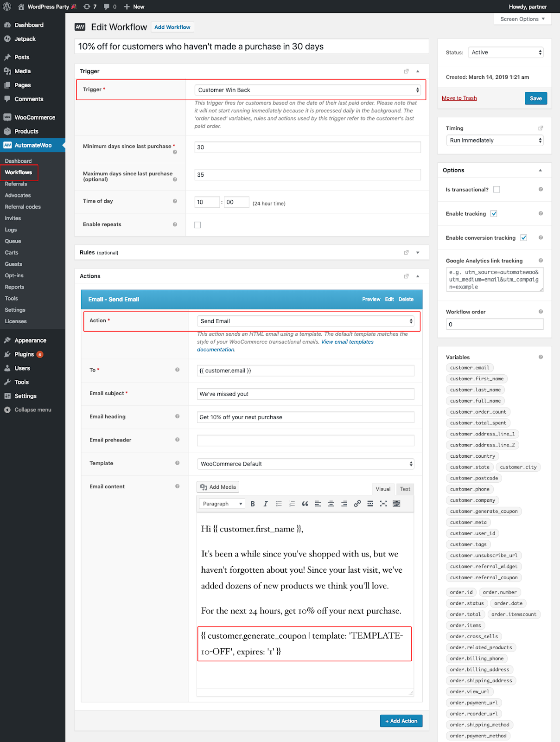This screenshot has height=742, width=560.
Task: Open the Status dropdown showing Active
Action: (x=505, y=52)
